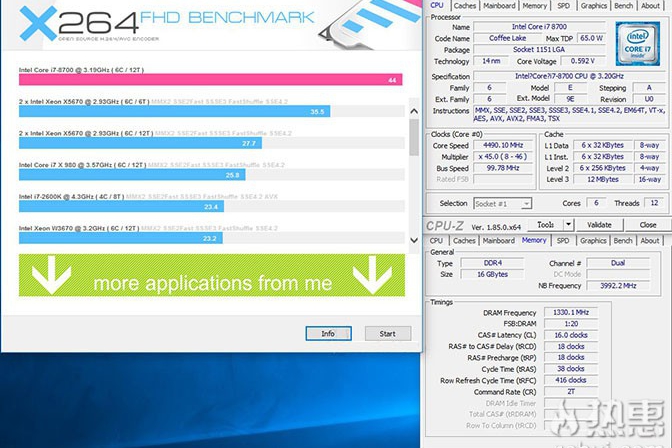Image resolution: width=672 pixels, height=448 pixels.
Task: Click the Command Rate value 2T
Action: coord(570,392)
